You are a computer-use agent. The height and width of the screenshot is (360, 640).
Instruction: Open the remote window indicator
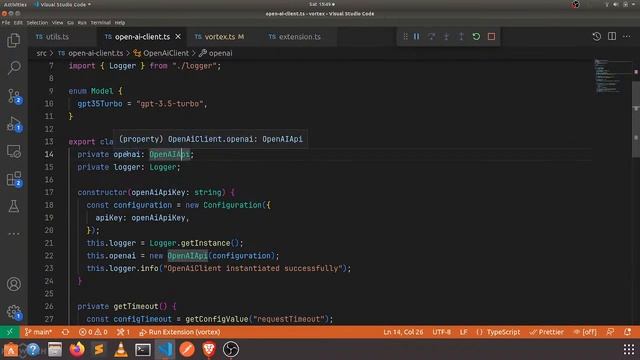coord(9,332)
